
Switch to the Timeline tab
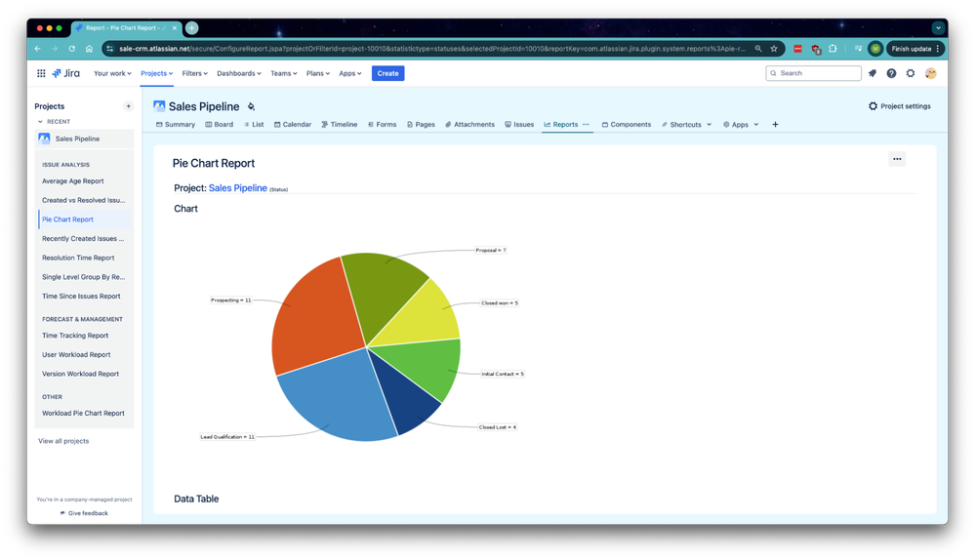(340, 124)
